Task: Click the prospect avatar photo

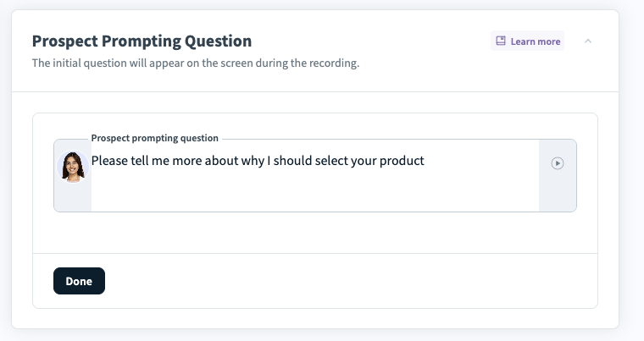Action: point(73,166)
